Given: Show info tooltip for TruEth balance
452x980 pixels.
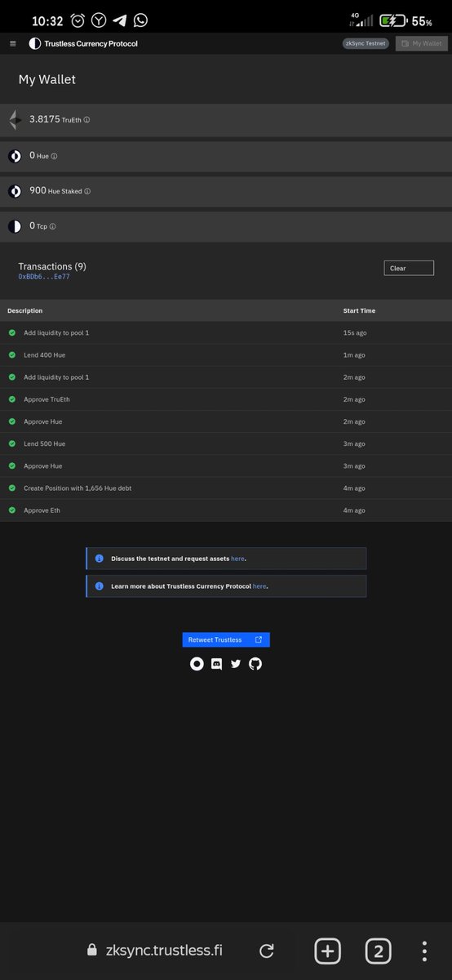Looking at the screenshot, I should pyautogui.click(x=86, y=120).
